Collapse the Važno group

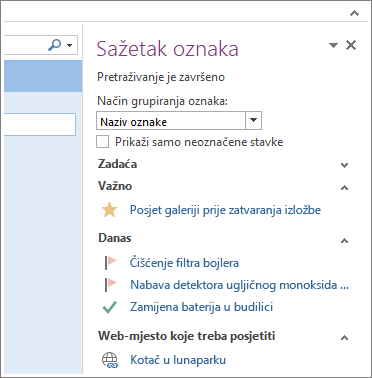tap(345, 188)
